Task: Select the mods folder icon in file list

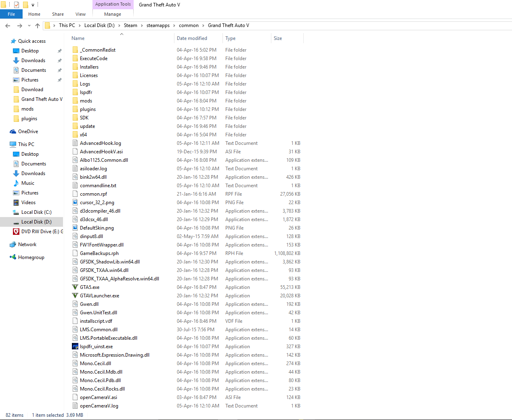Action: coord(75,101)
